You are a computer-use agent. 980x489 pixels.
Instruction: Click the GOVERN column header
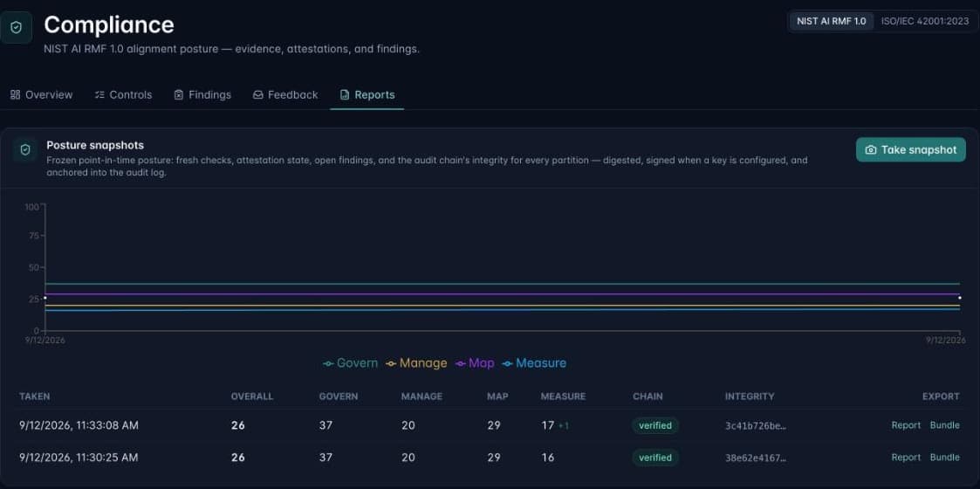338,396
